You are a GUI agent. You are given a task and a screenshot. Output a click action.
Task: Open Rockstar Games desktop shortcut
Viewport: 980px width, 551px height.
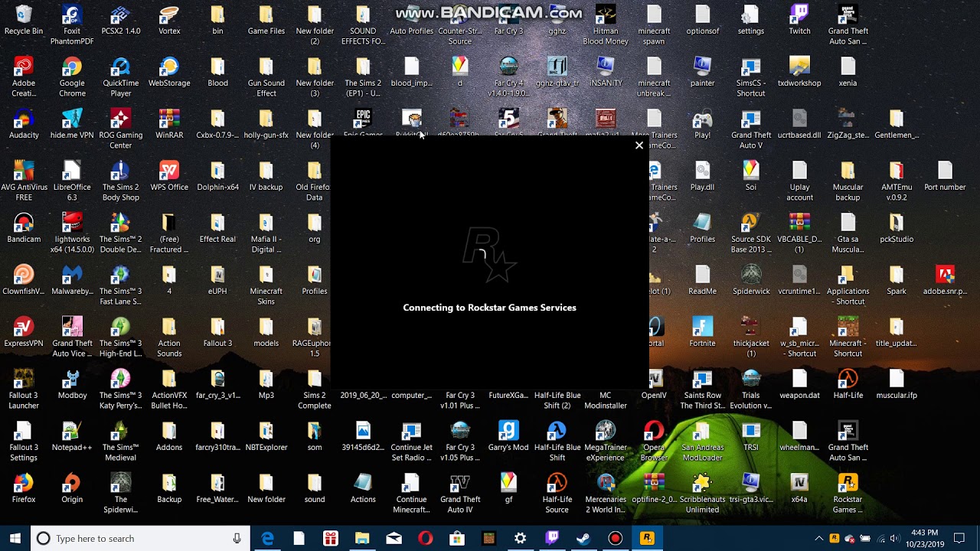(x=848, y=494)
